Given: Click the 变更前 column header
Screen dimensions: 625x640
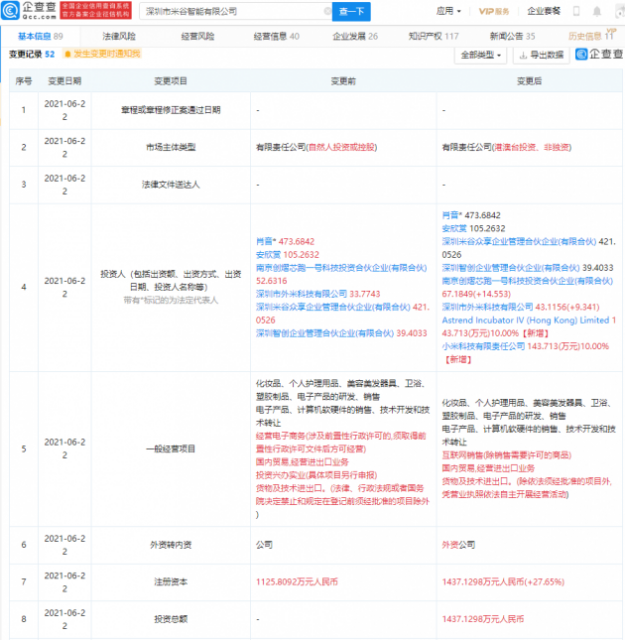Looking at the screenshot, I should tap(343, 81).
